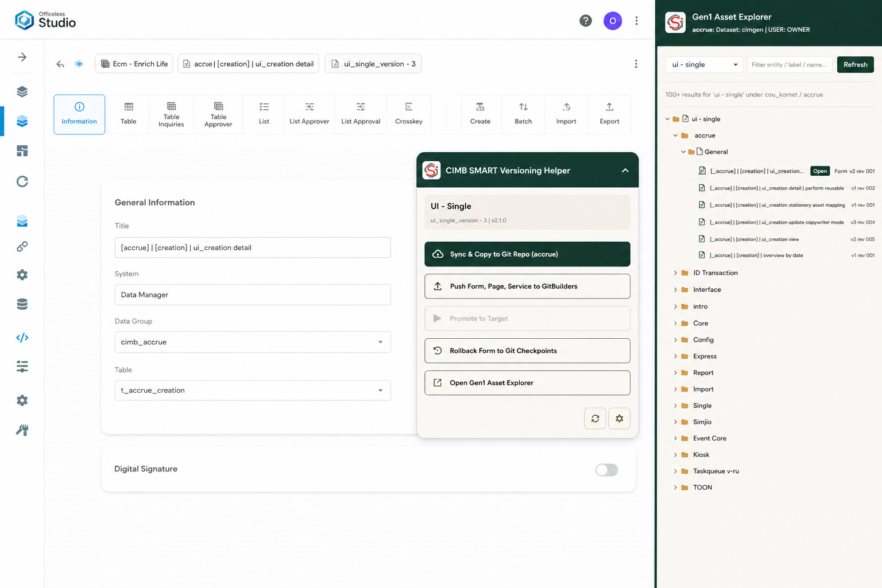
Task: Click the Batch toolbar button
Action: coord(523,114)
